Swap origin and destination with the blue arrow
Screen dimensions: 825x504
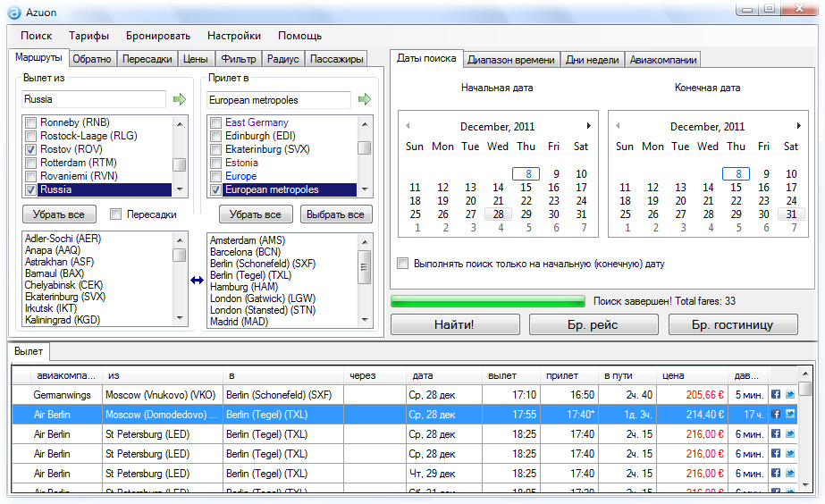[197, 280]
